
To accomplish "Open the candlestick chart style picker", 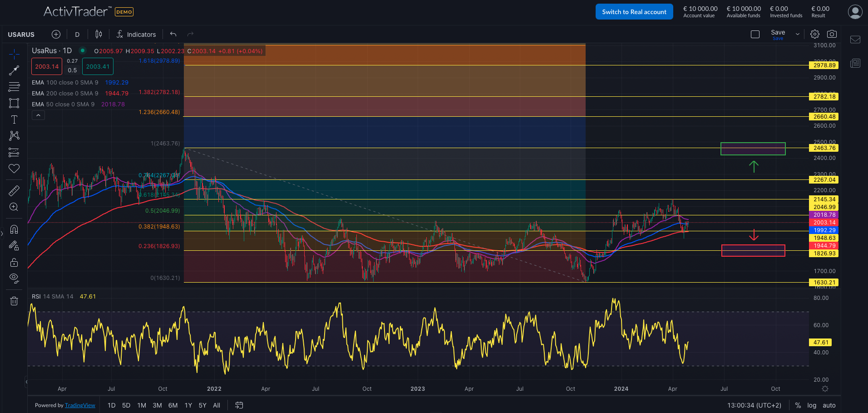I will tap(99, 35).
